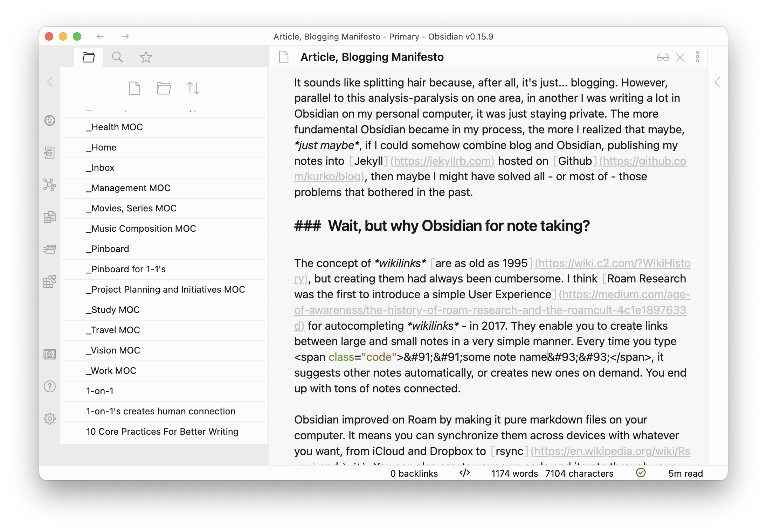
Task: Click the stacked cards ribbon icon
Action: 50,249
